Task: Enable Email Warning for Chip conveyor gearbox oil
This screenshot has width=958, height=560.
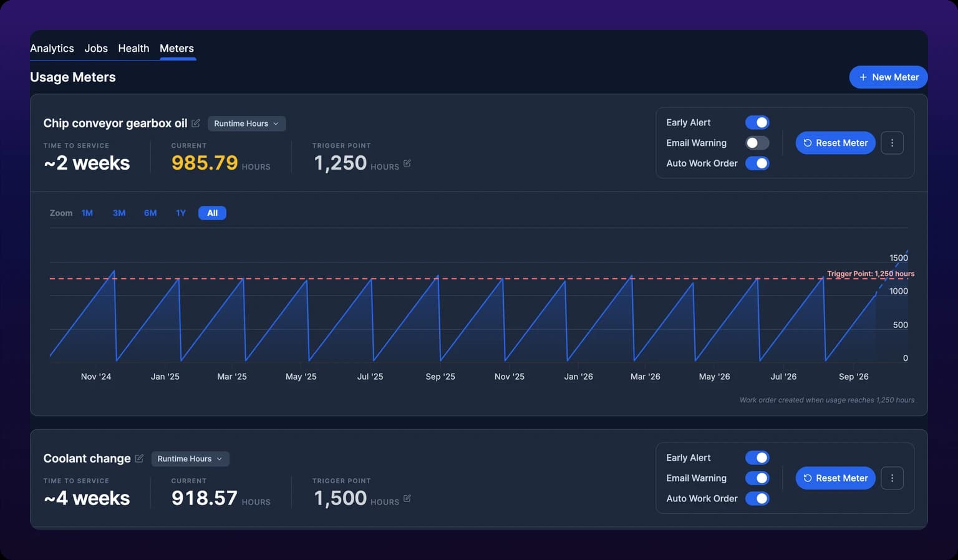Action: 757,143
